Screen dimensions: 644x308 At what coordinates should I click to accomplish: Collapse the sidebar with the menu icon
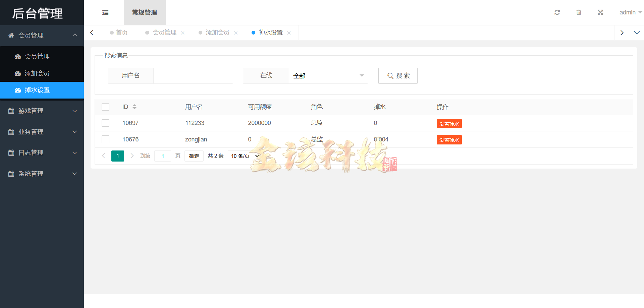pyautogui.click(x=105, y=12)
